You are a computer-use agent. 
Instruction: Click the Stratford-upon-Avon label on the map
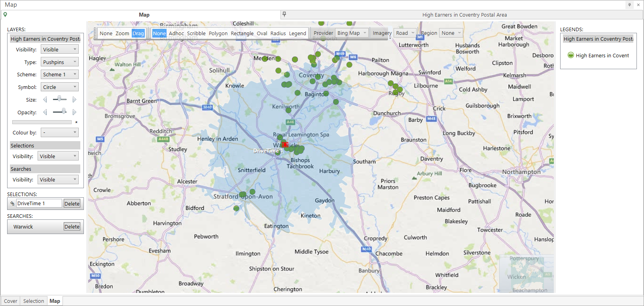click(243, 196)
